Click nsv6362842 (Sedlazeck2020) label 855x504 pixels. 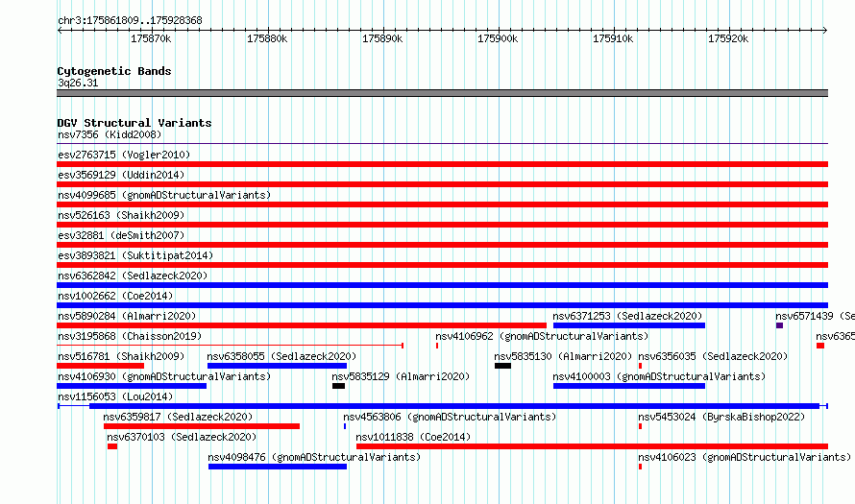click(133, 276)
